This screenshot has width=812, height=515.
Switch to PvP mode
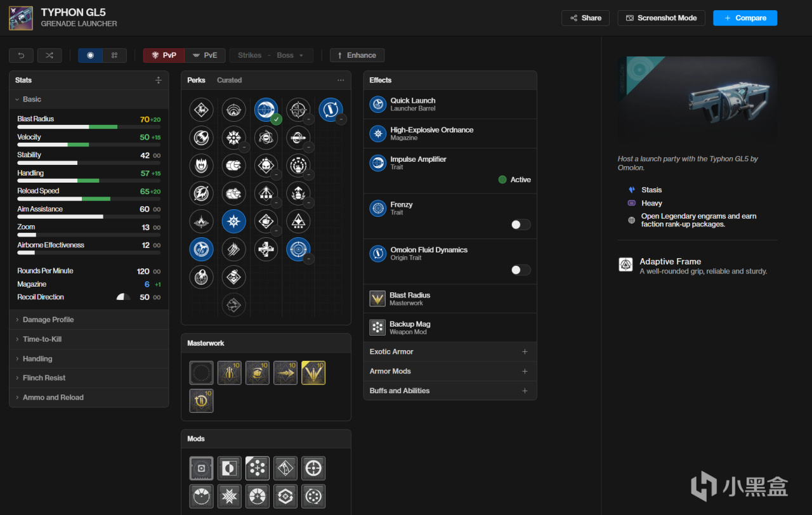pyautogui.click(x=164, y=55)
